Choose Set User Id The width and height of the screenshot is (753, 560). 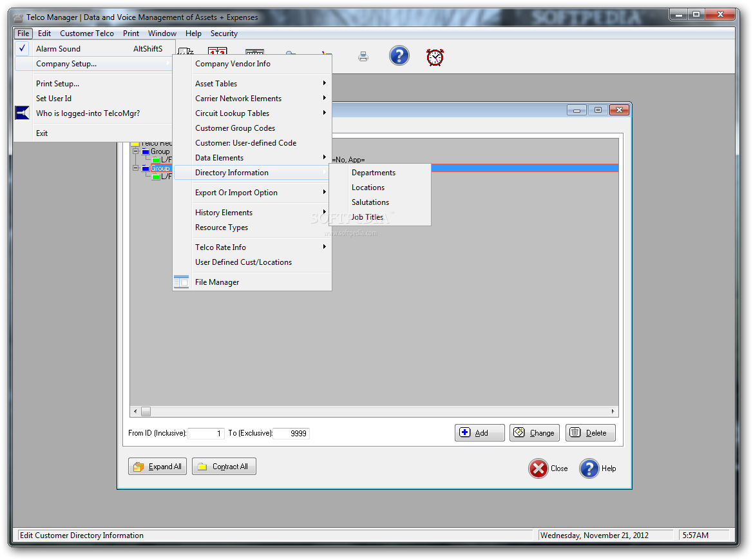[x=93, y=98]
